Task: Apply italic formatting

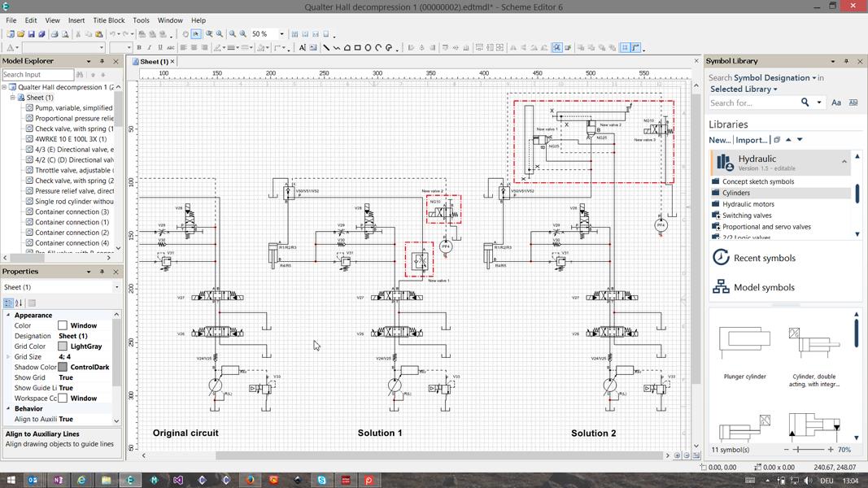Action: pyautogui.click(x=150, y=48)
